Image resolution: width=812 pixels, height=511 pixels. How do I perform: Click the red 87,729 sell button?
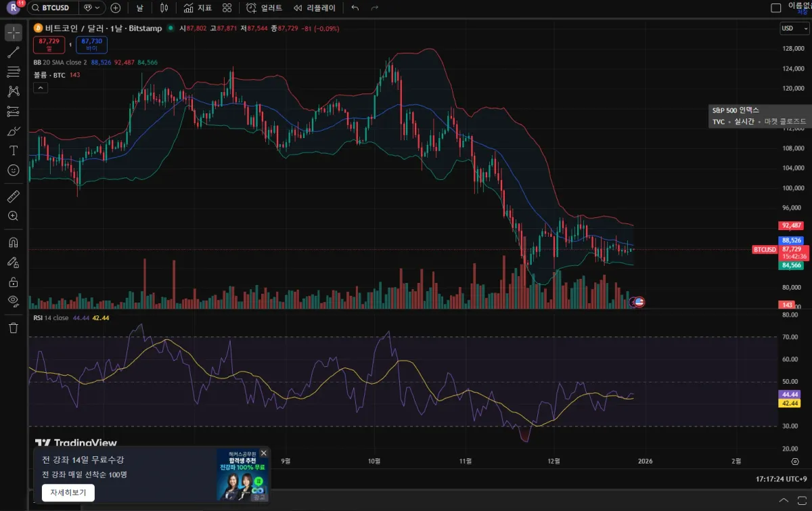[x=49, y=45]
